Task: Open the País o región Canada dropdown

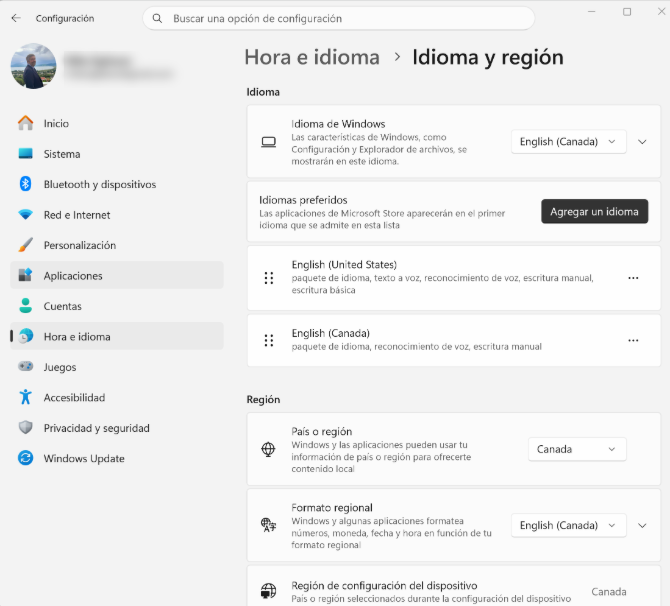Action: pyautogui.click(x=577, y=449)
